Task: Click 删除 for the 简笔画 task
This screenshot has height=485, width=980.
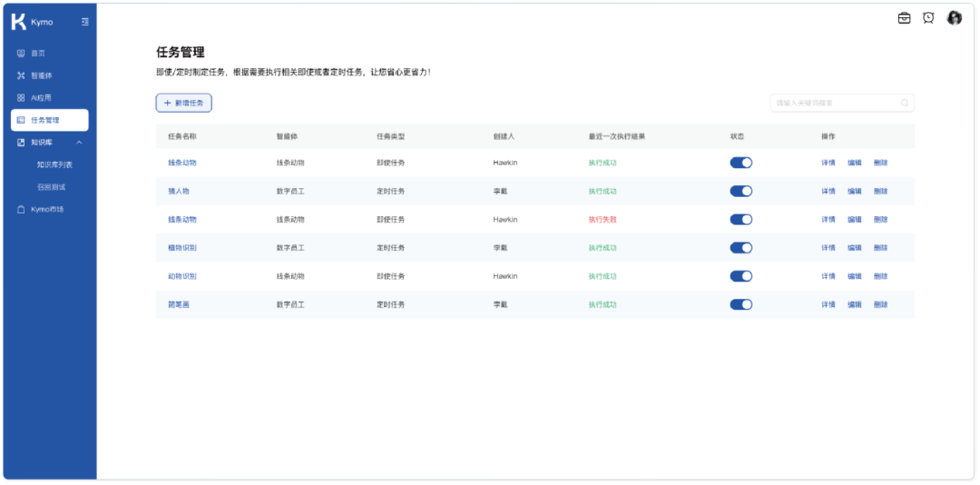Action: point(880,305)
